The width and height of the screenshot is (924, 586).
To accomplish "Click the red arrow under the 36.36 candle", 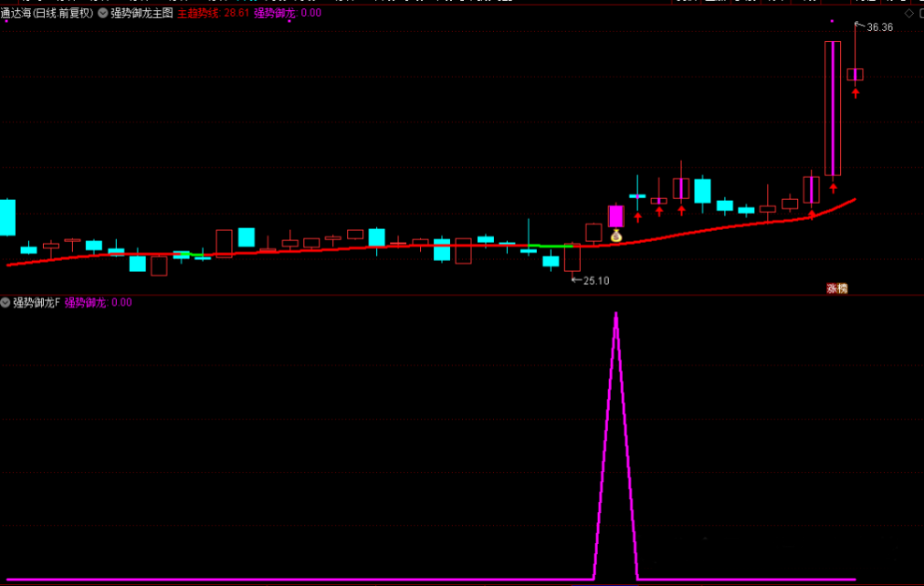I will 855,92.
